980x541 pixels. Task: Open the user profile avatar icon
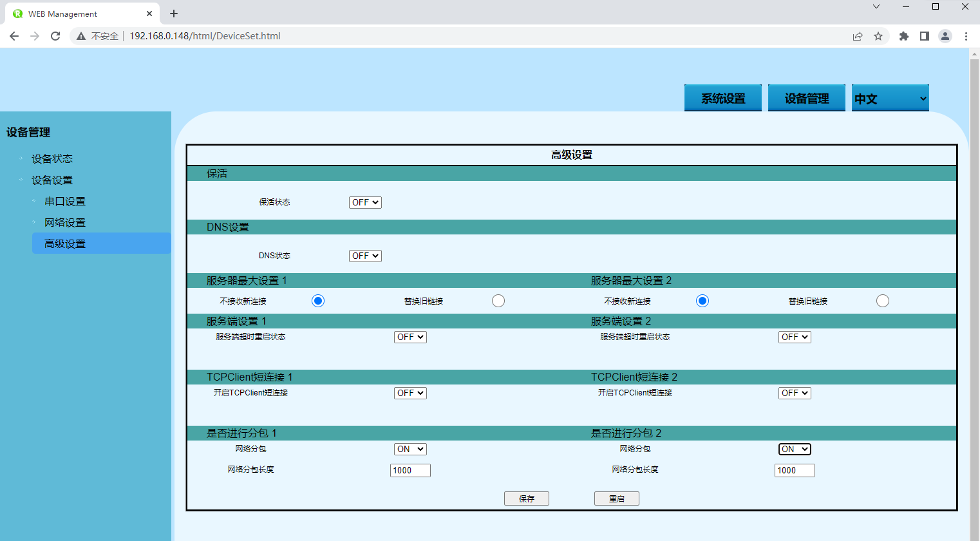[945, 36]
